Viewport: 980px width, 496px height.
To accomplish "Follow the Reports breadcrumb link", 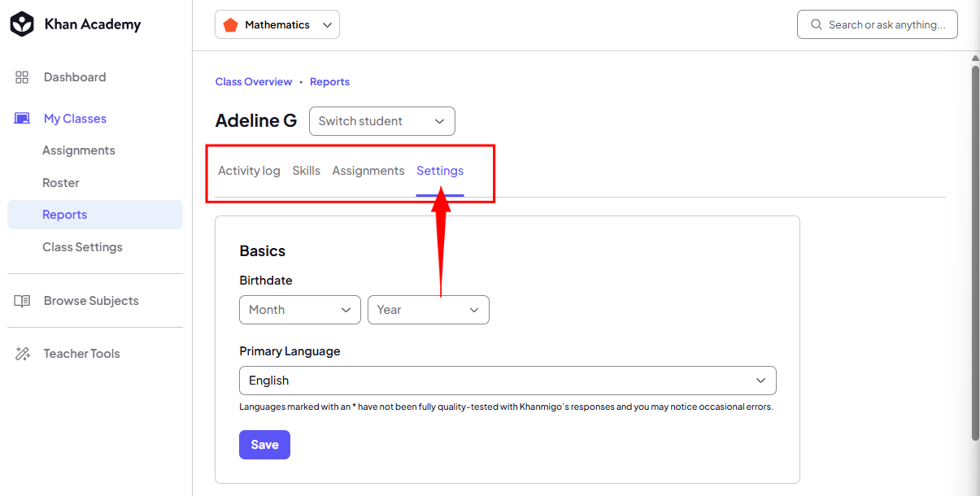I will click(x=329, y=82).
